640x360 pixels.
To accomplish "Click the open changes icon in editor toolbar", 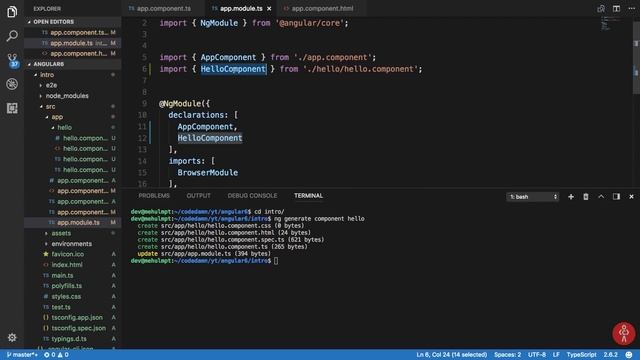I will point(601,9).
